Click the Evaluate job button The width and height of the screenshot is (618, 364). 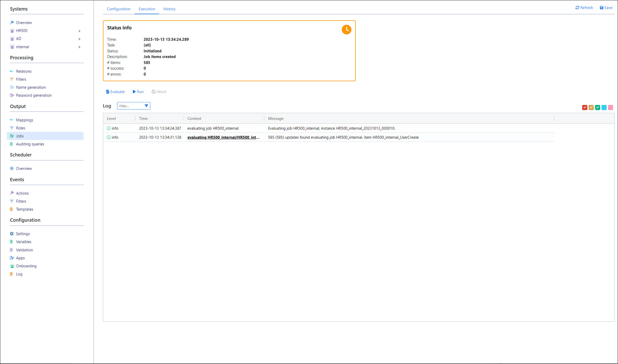[115, 92]
